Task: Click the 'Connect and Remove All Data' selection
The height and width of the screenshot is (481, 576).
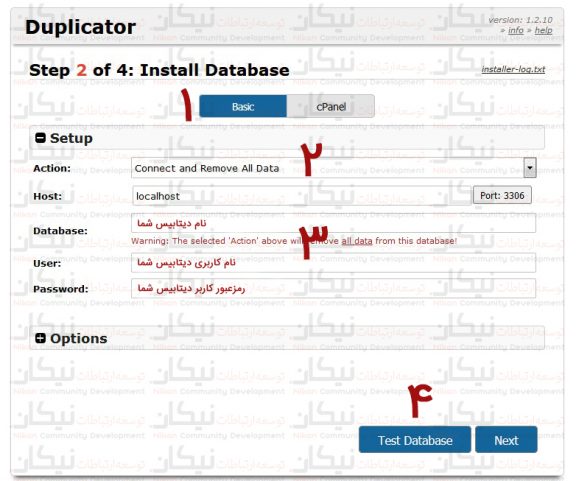Action: click(x=207, y=168)
